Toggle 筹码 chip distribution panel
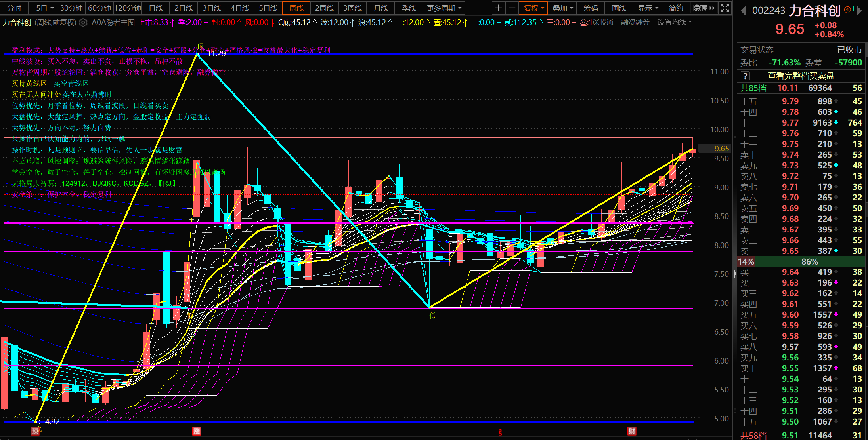Screen dimensions: 868x440 coord(591,8)
